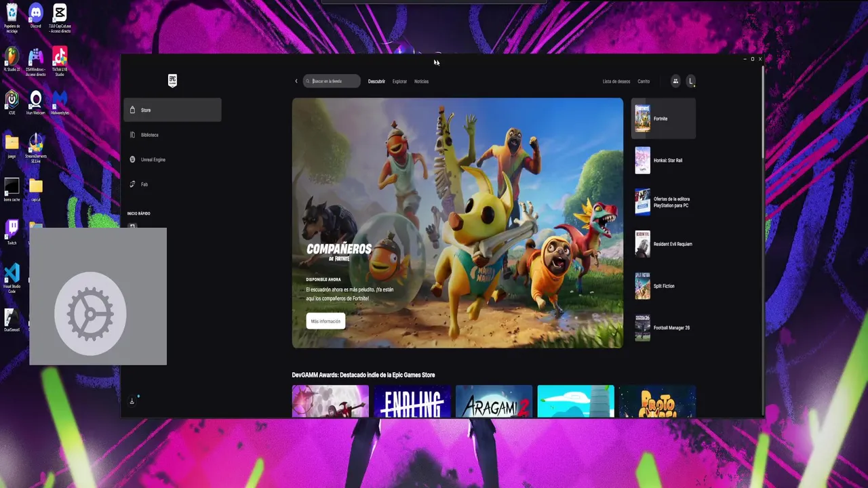Switch to the Descubrir tab
Image resolution: width=868 pixels, height=488 pixels.
click(x=376, y=81)
